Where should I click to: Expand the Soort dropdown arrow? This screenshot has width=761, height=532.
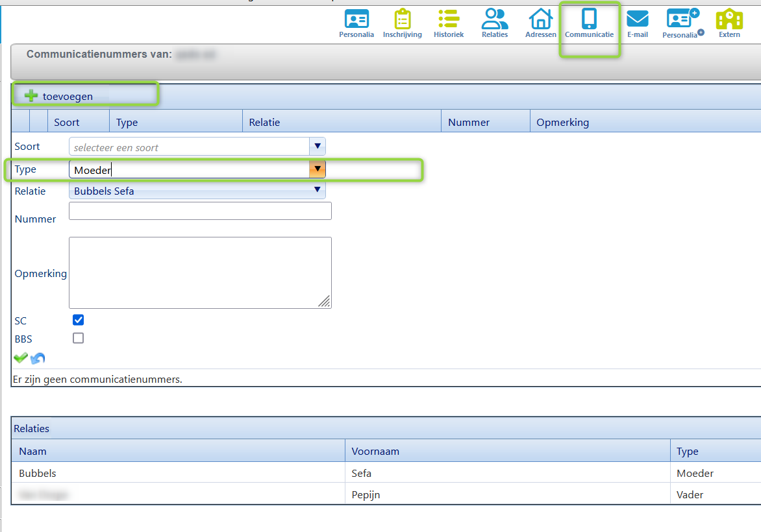(318, 147)
